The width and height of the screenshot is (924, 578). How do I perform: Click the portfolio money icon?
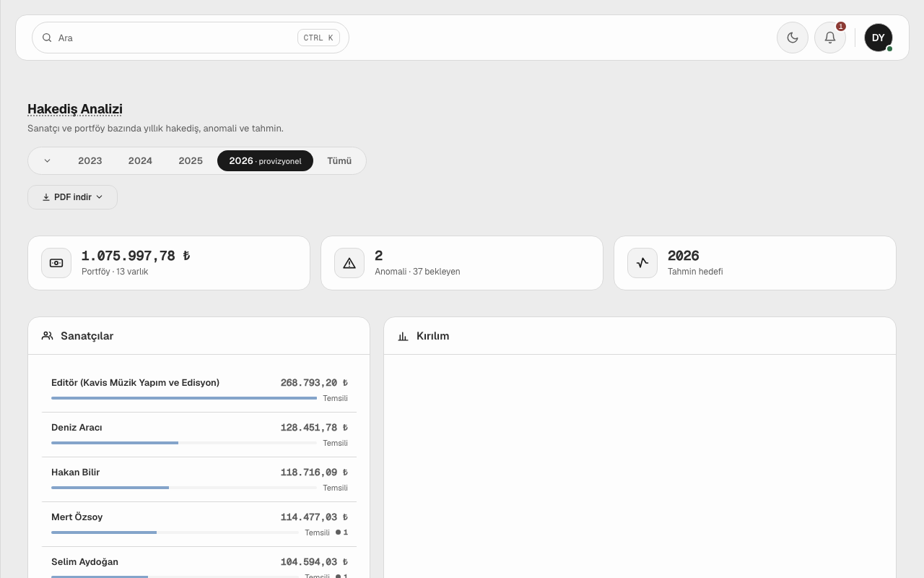click(x=56, y=263)
